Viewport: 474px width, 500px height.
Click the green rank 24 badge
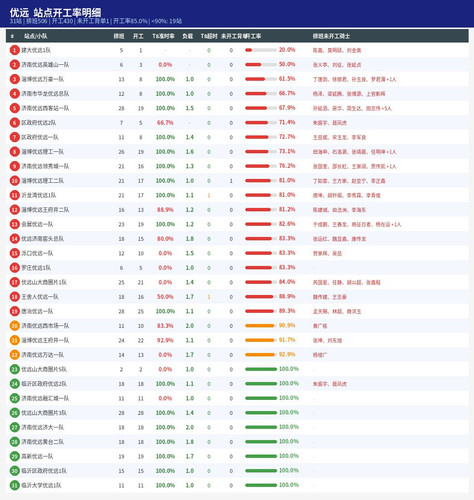[x=14, y=384]
